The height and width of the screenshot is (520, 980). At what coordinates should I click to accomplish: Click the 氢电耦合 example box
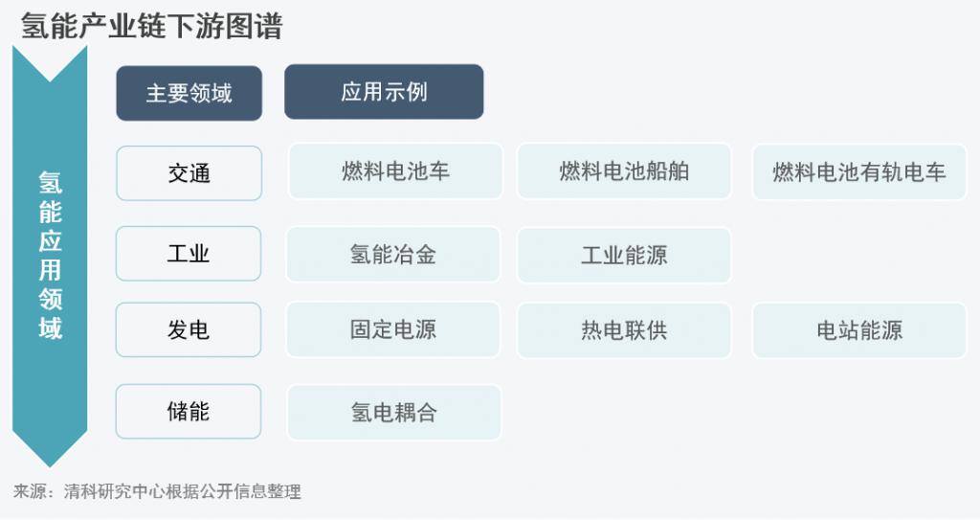393,413
